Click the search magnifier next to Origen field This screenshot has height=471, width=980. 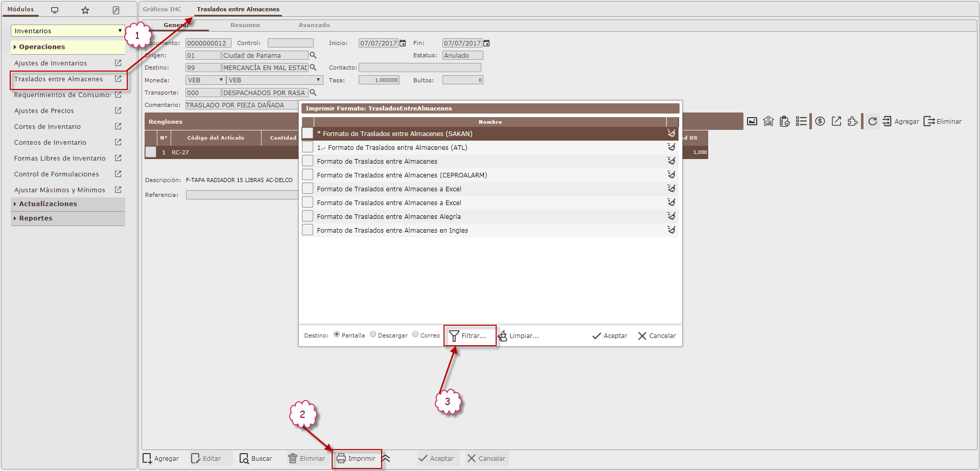coord(313,55)
